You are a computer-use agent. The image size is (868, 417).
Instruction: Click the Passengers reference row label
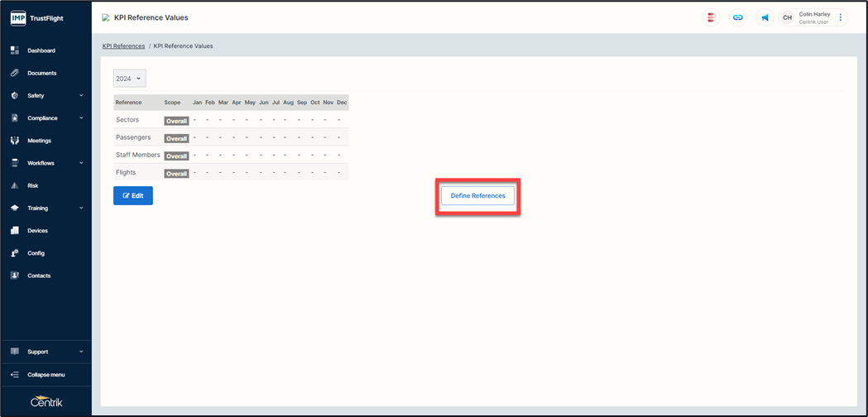tap(133, 137)
